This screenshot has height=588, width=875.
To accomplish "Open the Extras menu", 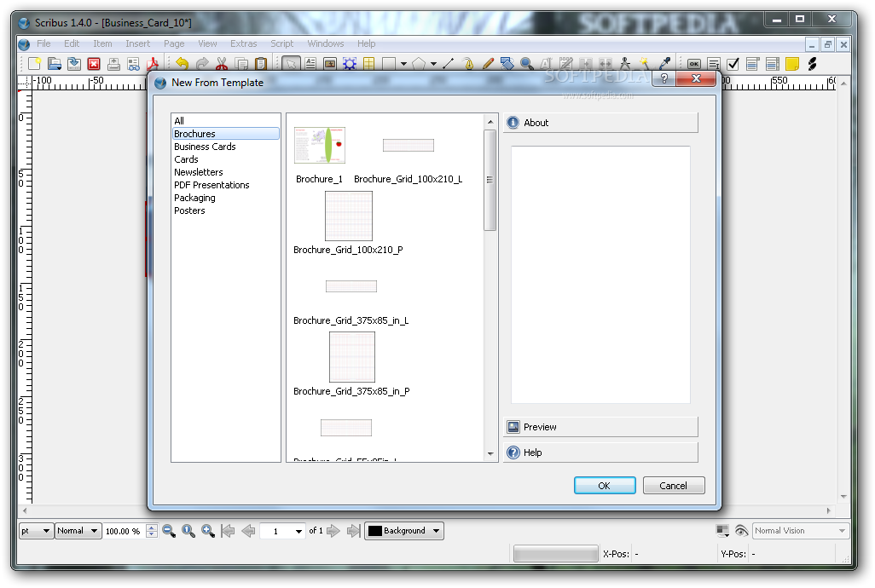I will [243, 43].
